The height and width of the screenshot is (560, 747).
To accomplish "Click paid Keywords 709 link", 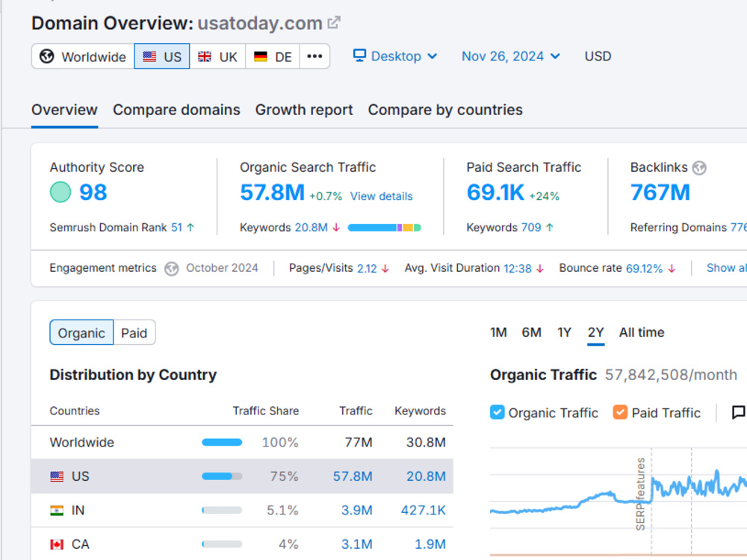I will point(531,228).
